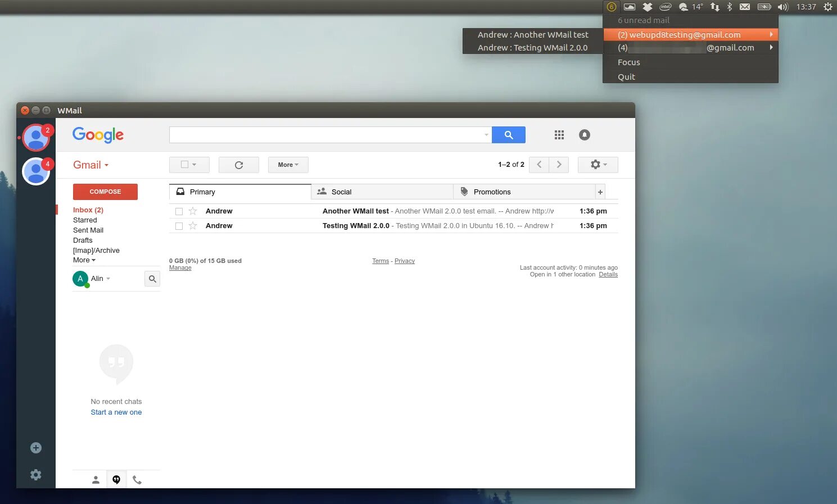Click Manage storage link
This screenshot has height=504, width=837.
point(180,268)
